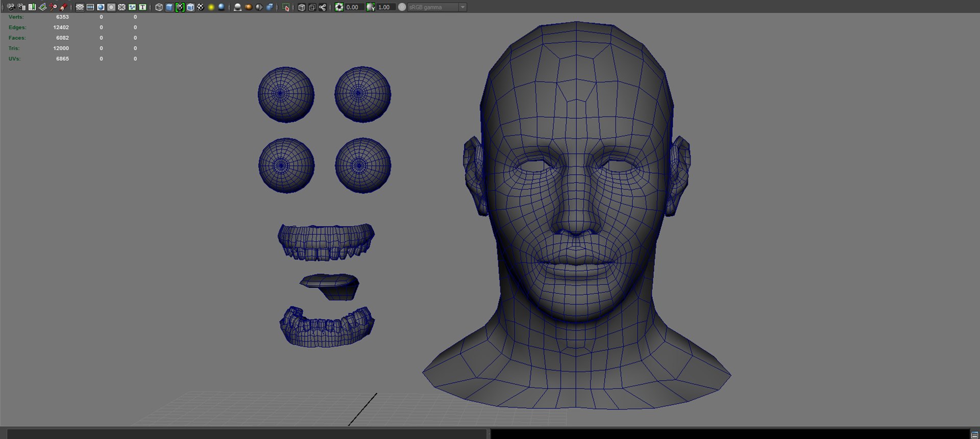
Task: Click the command result output bar
Action: tap(729, 434)
